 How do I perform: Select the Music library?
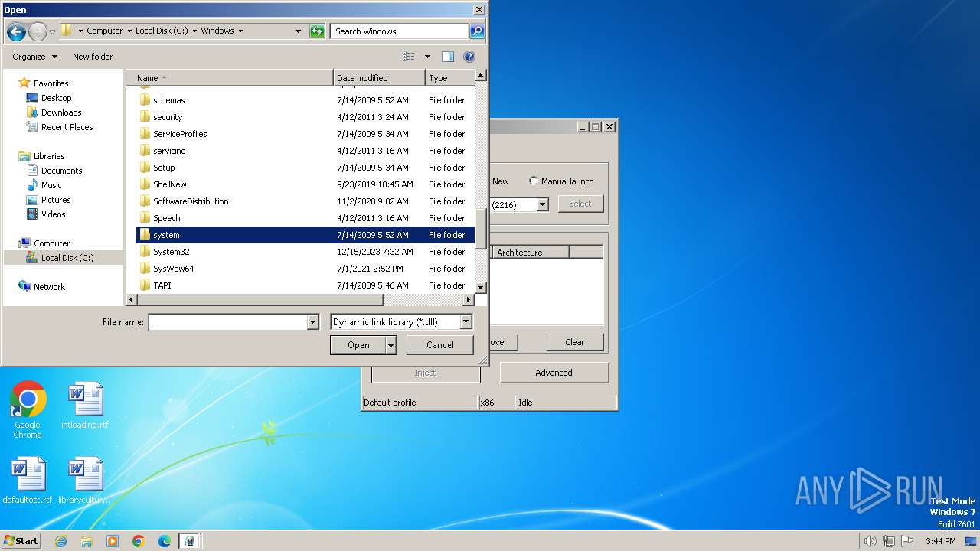pyautogui.click(x=51, y=185)
